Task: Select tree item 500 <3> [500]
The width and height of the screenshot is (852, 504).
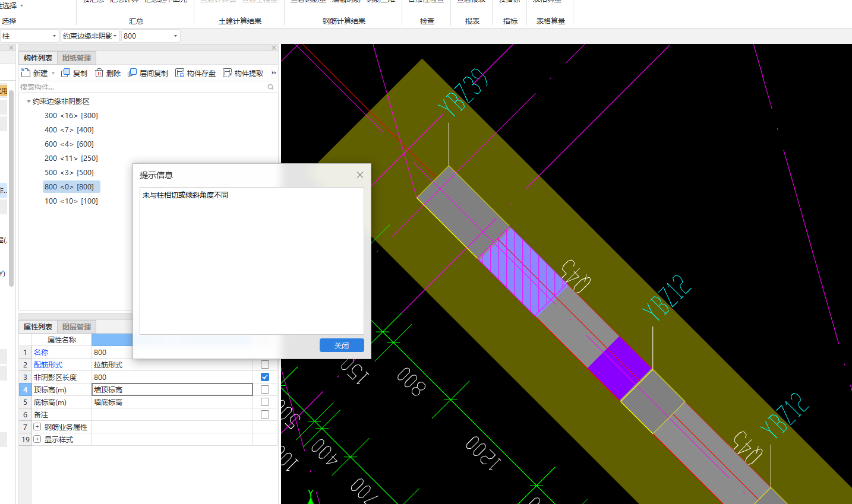Action: click(x=69, y=173)
